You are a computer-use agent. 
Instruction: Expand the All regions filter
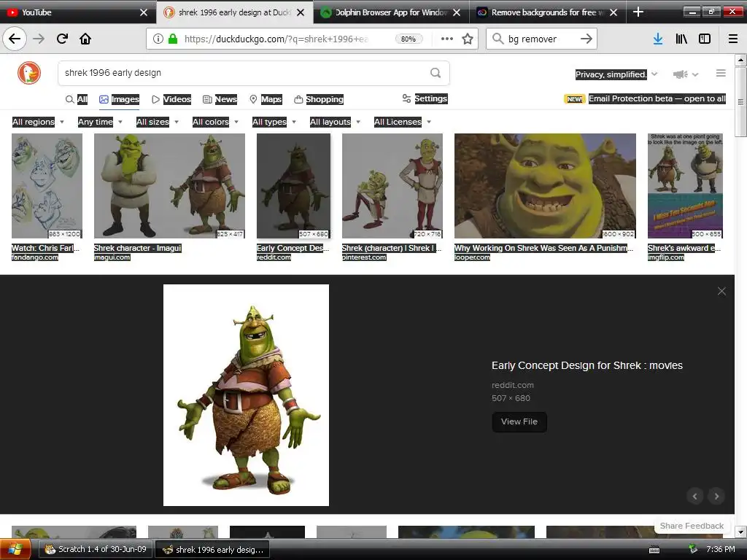[x=38, y=122]
